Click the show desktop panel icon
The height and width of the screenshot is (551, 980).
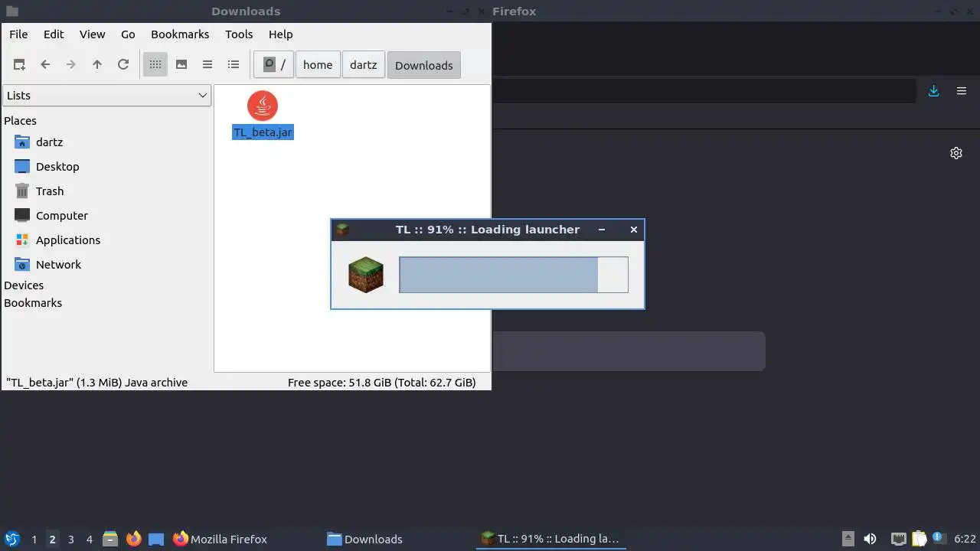pos(156,539)
